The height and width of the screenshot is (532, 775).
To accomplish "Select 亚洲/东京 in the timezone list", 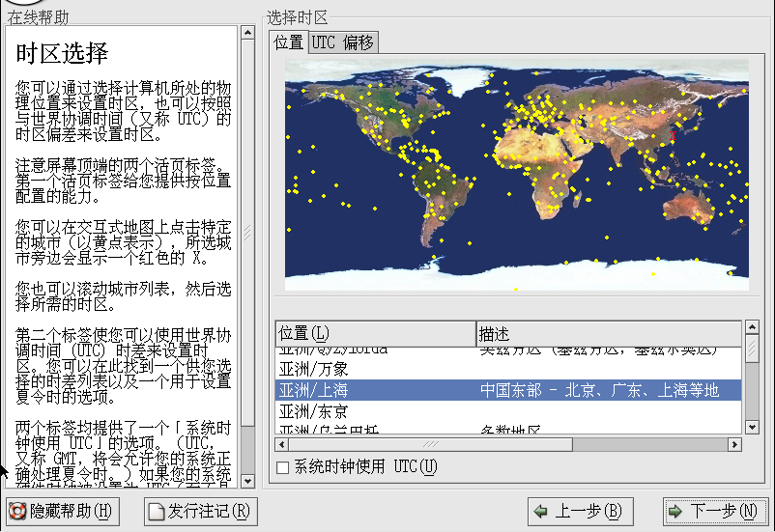I will pyautogui.click(x=508, y=411).
